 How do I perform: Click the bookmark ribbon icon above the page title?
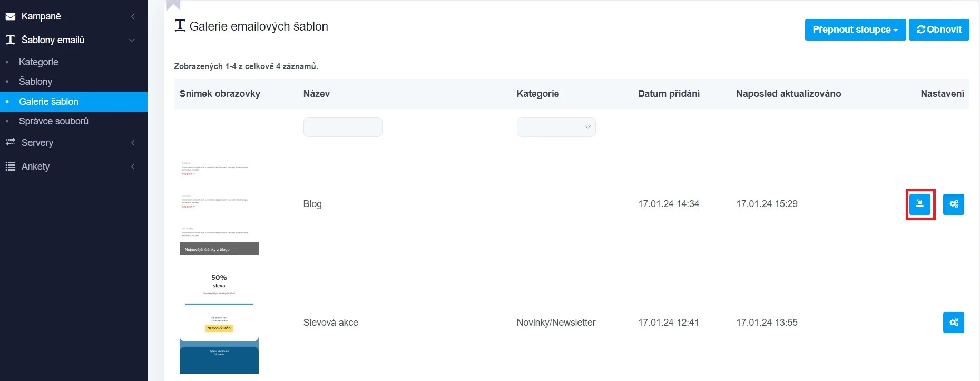[173, 5]
